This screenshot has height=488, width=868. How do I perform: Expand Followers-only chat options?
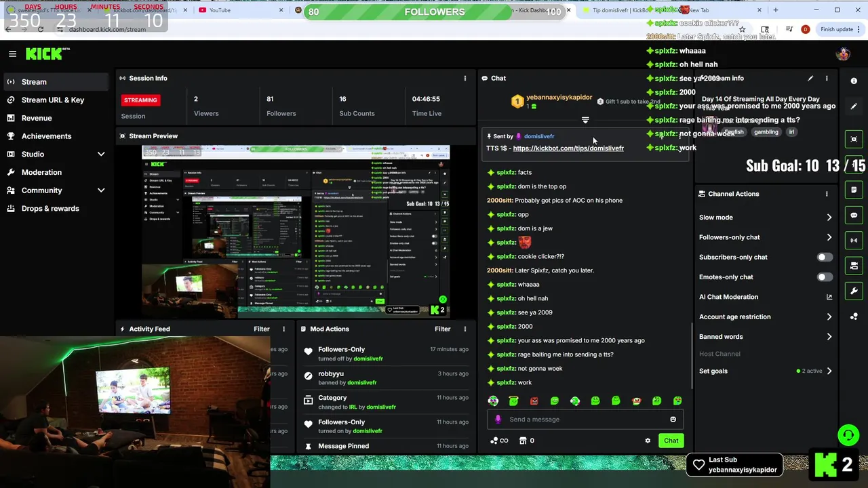click(x=829, y=237)
